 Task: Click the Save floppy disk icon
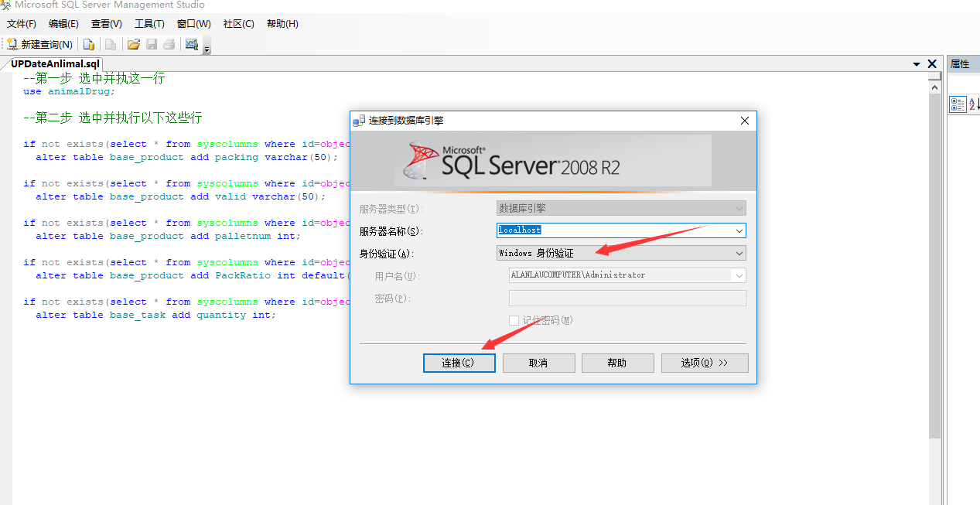coord(152,44)
